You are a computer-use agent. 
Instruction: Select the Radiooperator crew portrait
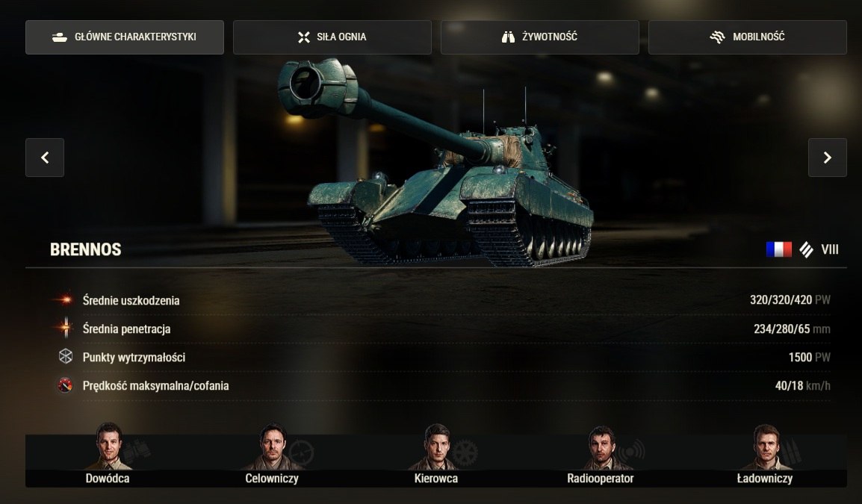(601, 447)
